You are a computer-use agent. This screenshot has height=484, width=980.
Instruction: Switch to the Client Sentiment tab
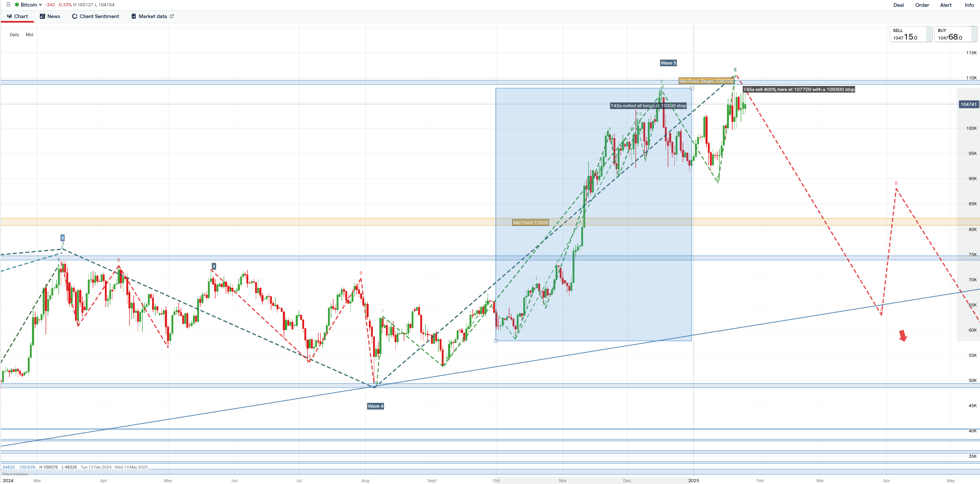tap(99, 16)
